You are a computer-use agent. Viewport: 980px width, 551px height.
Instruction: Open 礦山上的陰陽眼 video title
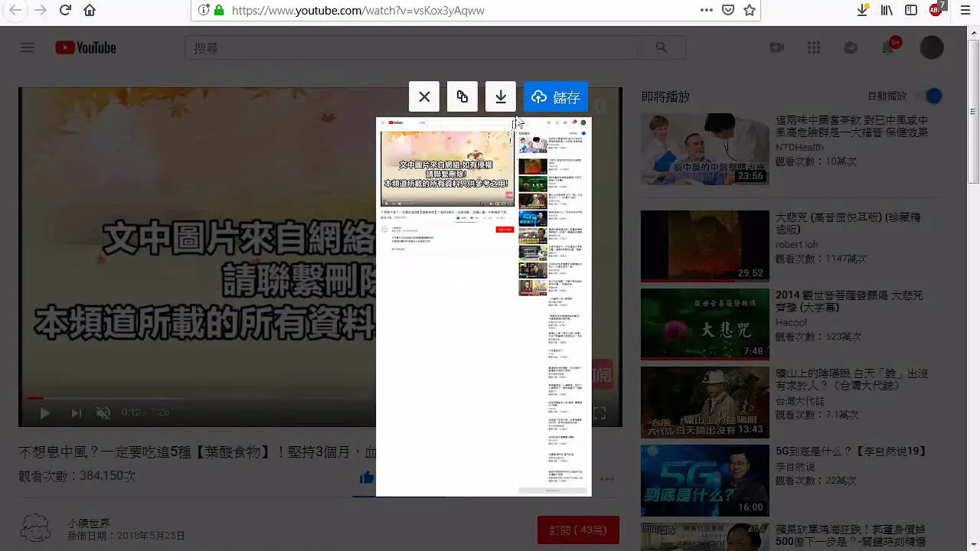[851, 380]
